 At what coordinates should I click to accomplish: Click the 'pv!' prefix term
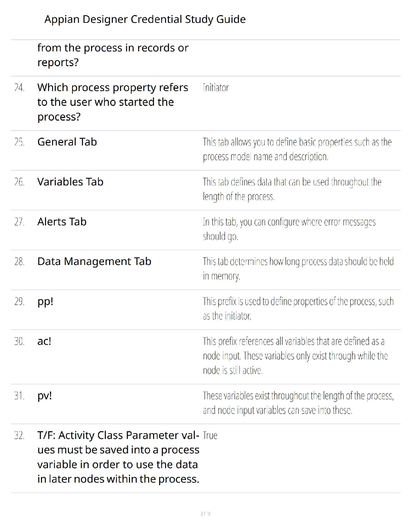coord(45,396)
